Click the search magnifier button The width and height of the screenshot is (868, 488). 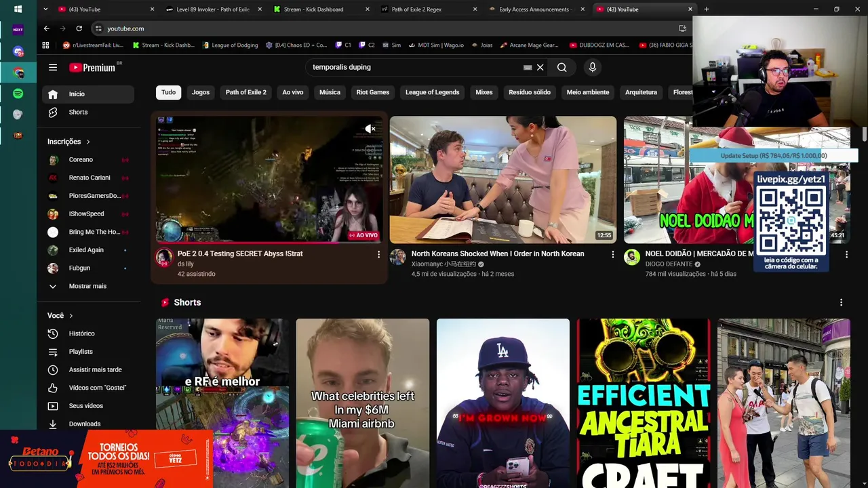pos(561,67)
